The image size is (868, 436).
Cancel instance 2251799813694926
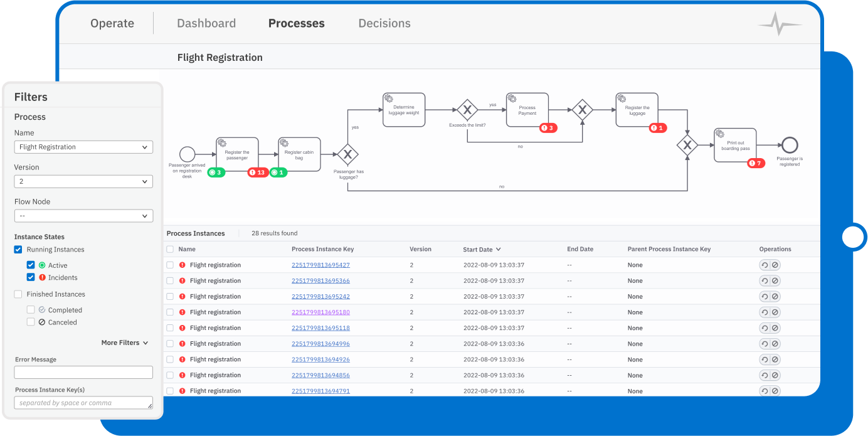(775, 359)
